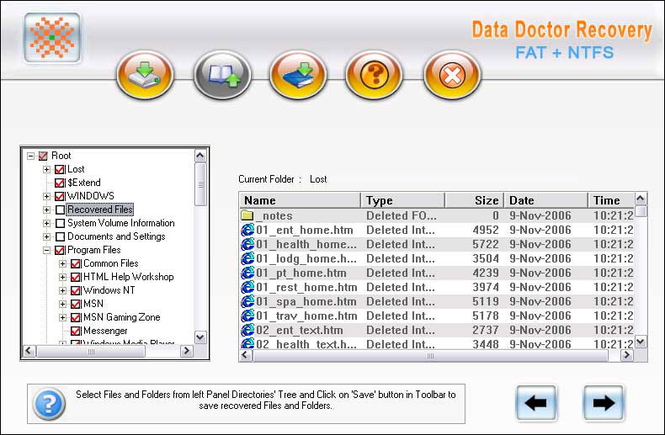This screenshot has height=435, width=665.
Task: Expand the System Volume Information node
Action: pyautogui.click(x=47, y=223)
